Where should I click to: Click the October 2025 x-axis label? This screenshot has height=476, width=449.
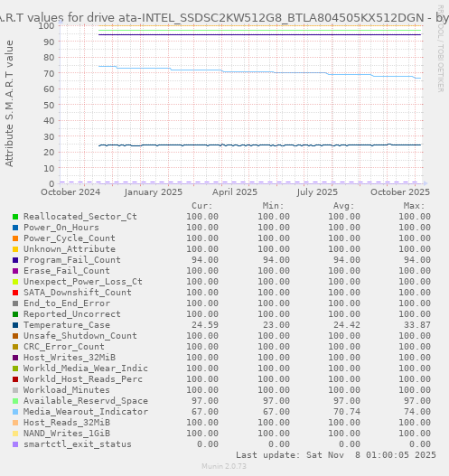(400, 192)
